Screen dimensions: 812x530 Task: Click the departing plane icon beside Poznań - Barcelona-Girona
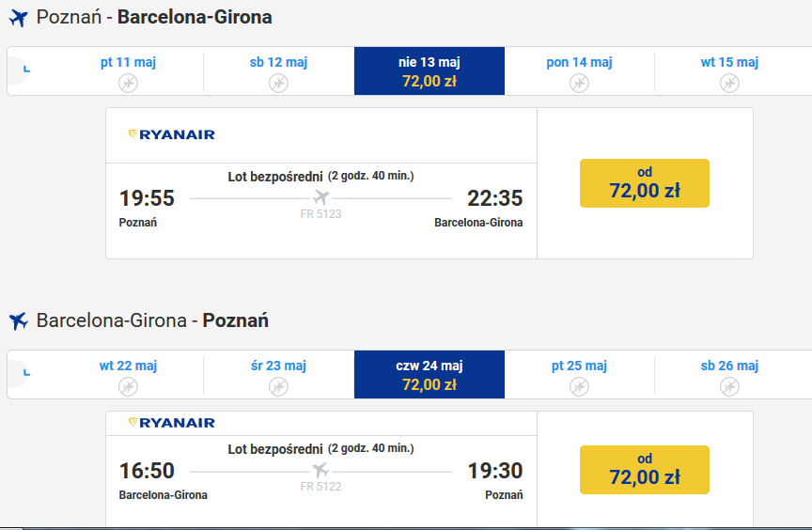(18, 18)
